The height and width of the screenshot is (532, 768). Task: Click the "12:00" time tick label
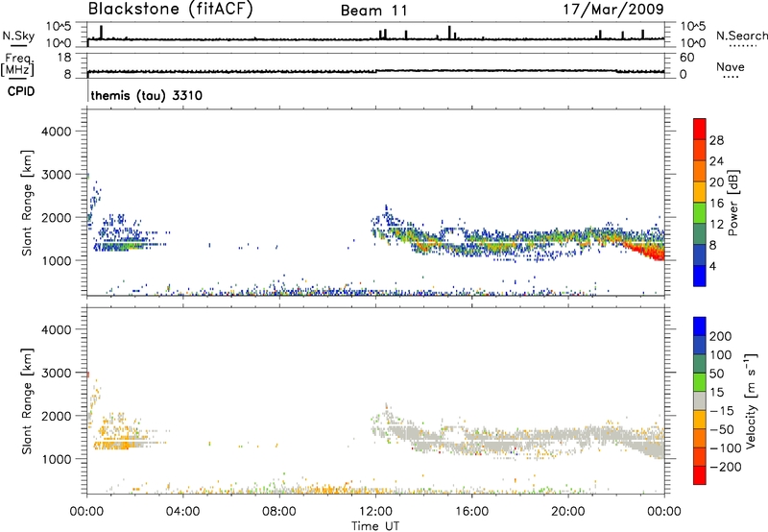[375, 512]
